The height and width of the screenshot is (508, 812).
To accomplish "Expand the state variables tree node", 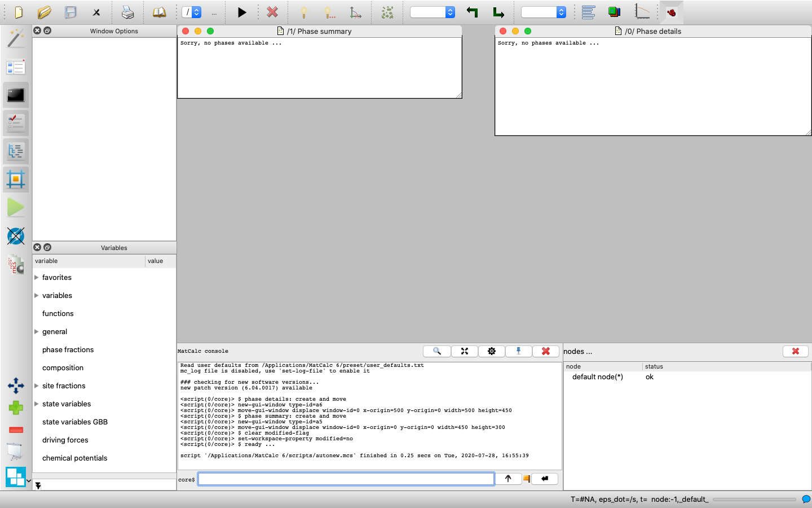I will [37, 404].
